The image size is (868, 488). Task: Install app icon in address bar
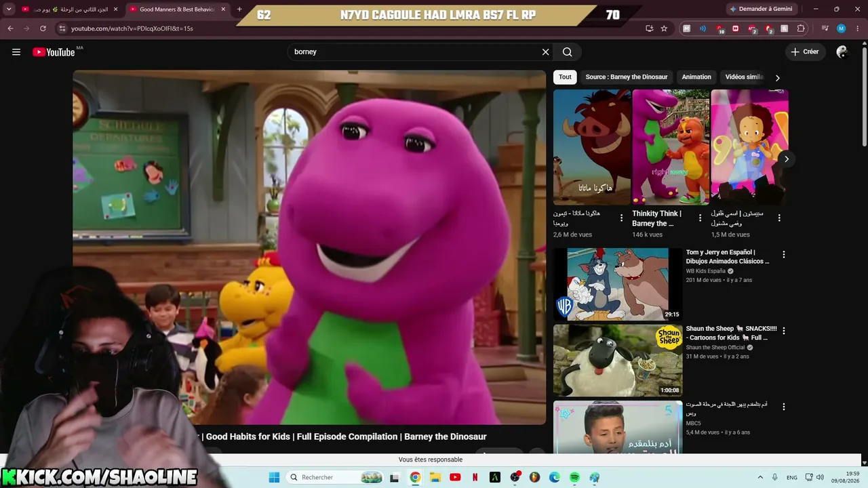pos(649,28)
